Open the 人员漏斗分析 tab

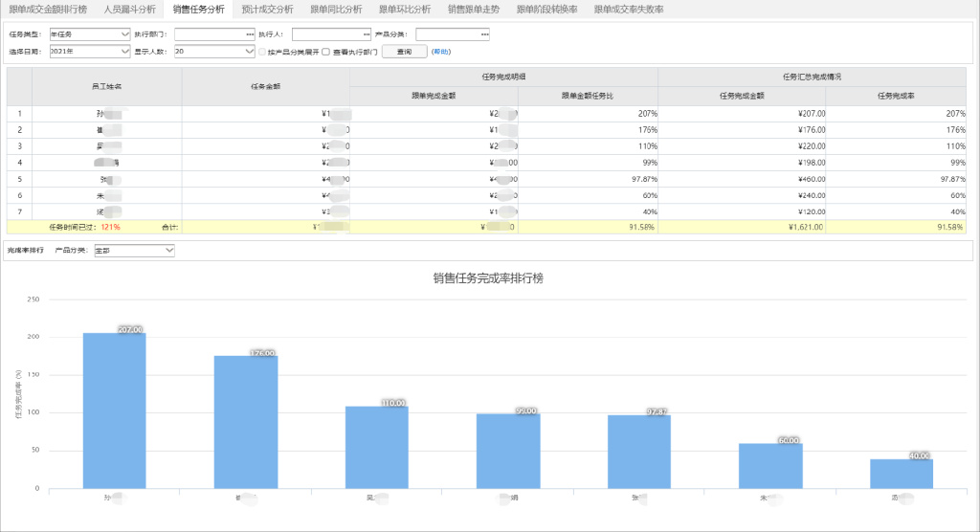pyautogui.click(x=129, y=9)
